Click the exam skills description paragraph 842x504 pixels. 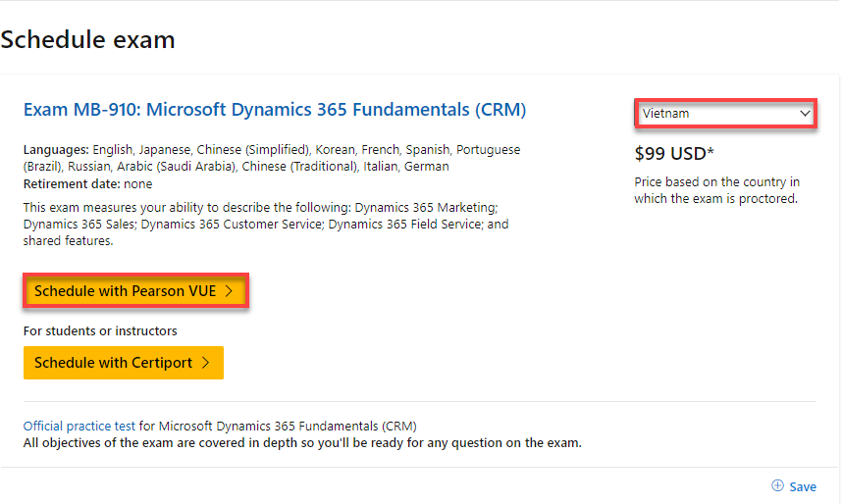coord(266,224)
